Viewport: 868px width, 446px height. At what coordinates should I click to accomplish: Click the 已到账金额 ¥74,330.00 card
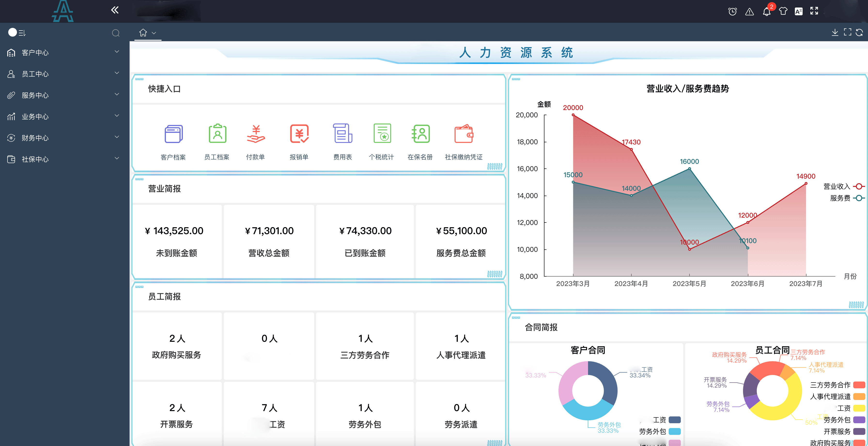coord(365,241)
